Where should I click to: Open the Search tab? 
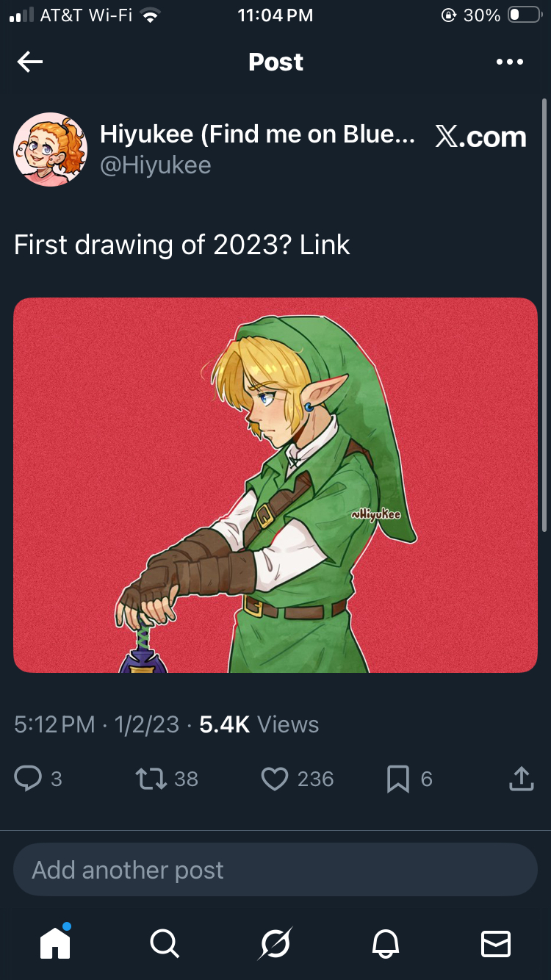point(164,943)
